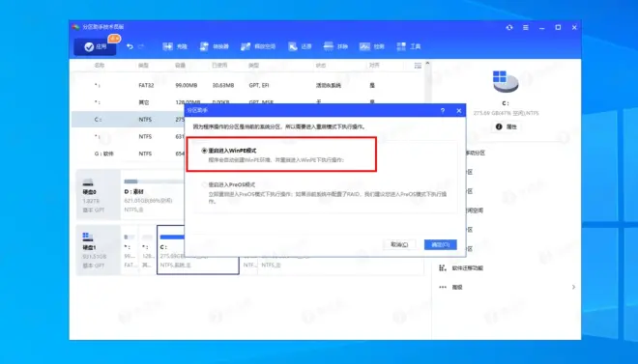The width and height of the screenshot is (638, 364).
Task: Click the OK 确定(O) button
Action: pos(440,244)
